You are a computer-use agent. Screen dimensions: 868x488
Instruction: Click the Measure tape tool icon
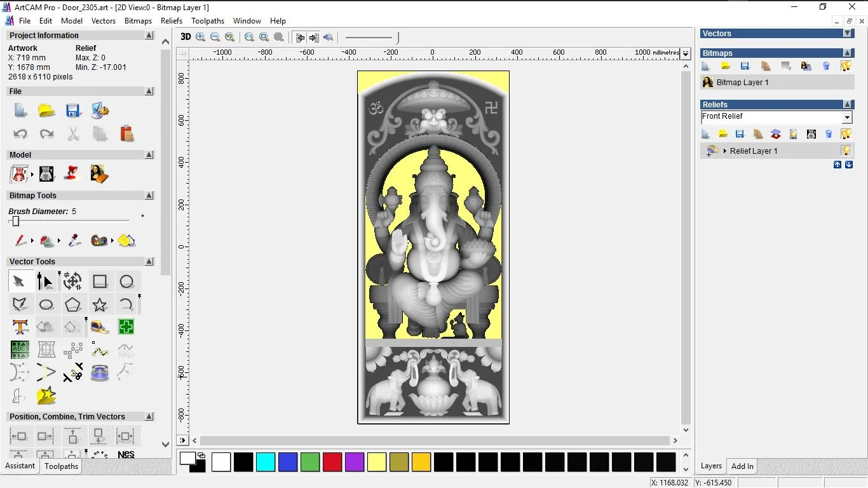point(100,327)
